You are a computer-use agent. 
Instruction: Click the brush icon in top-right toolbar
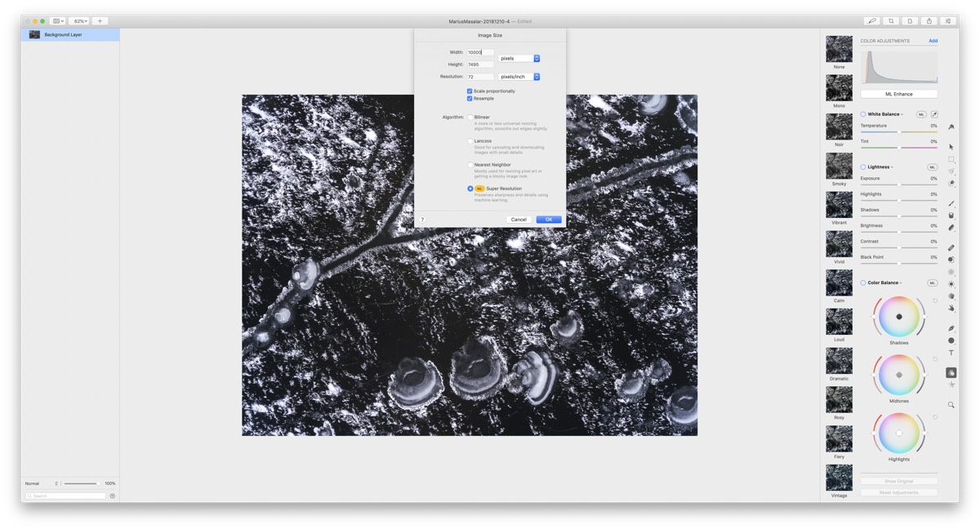pyautogui.click(x=871, y=21)
